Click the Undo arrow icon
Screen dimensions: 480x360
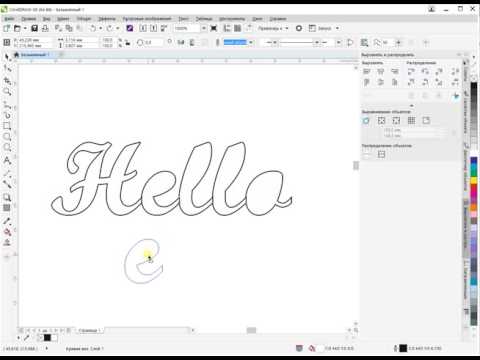93,28
